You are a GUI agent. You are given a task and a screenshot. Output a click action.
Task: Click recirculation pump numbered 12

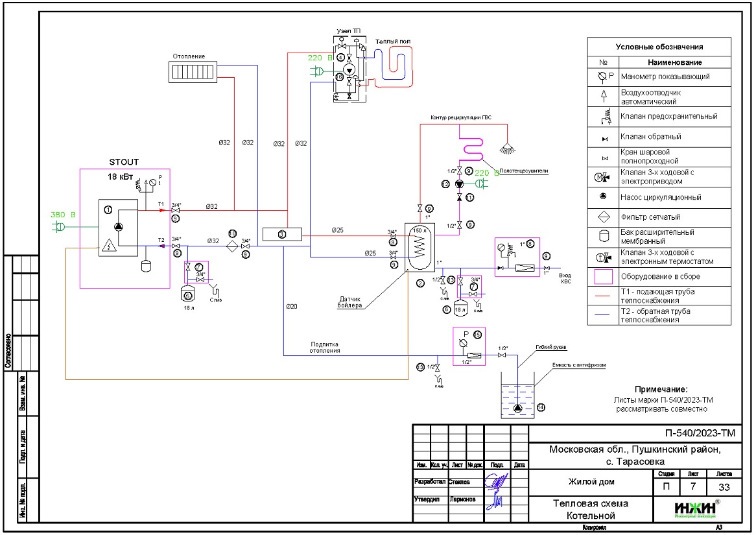(x=460, y=184)
